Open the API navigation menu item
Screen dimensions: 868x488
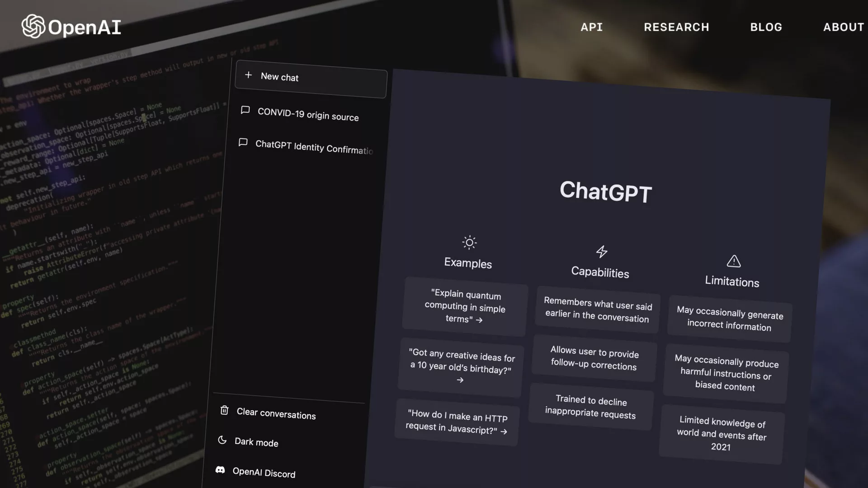[x=591, y=27]
